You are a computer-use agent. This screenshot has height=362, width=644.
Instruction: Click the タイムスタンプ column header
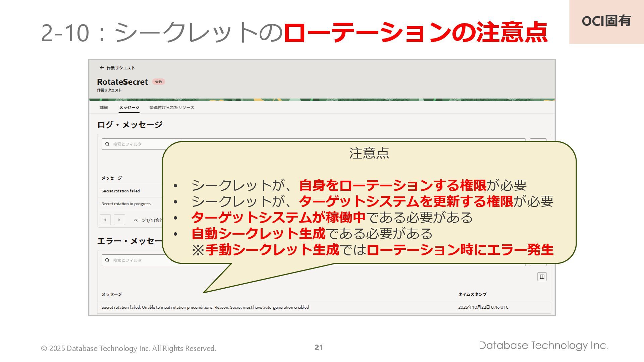coord(472,294)
